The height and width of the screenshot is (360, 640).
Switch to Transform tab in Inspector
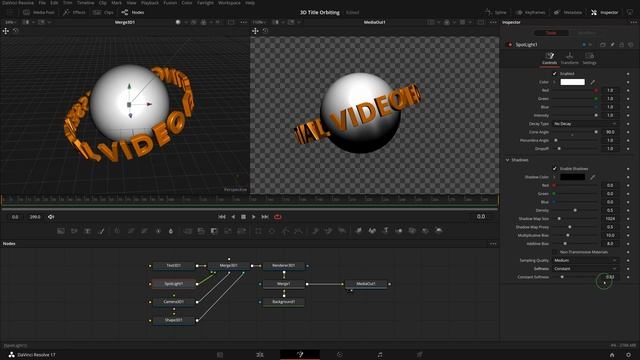point(569,58)
